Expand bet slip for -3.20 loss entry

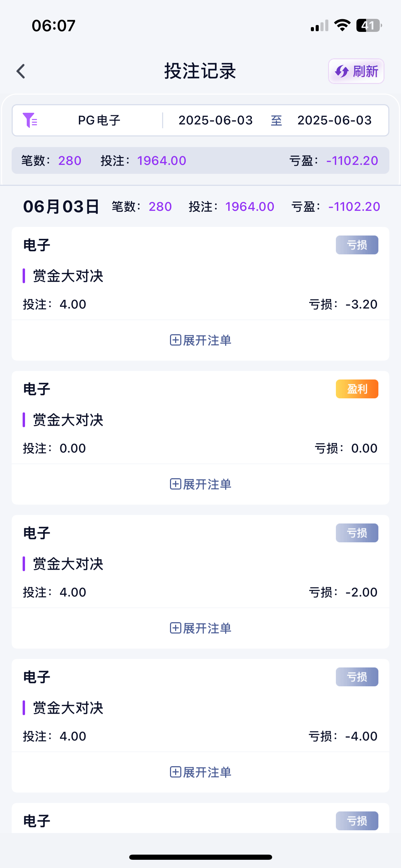200,340
